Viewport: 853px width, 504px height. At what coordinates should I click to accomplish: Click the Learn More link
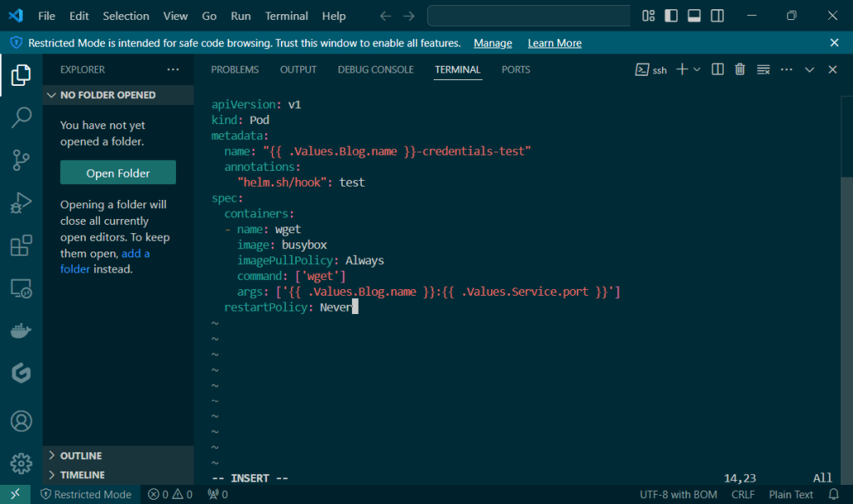tap(554, 42)
